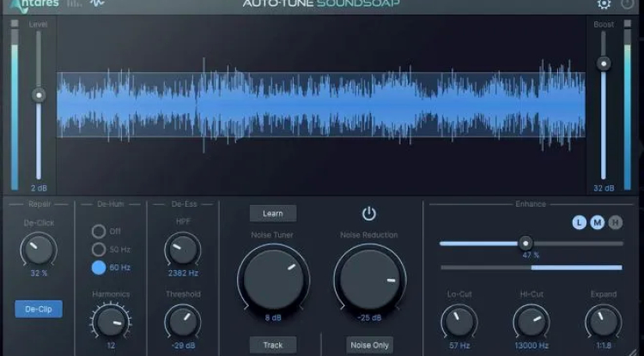Click the Lo-Cut value "57 Hz"
The width and height of the screenshot is (644, 356).
459,346
